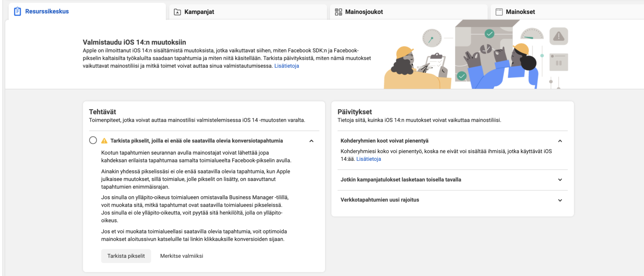Select the radio circle for the Tarkista pikselit task
The image size is (644, 276).
(93, 140)
